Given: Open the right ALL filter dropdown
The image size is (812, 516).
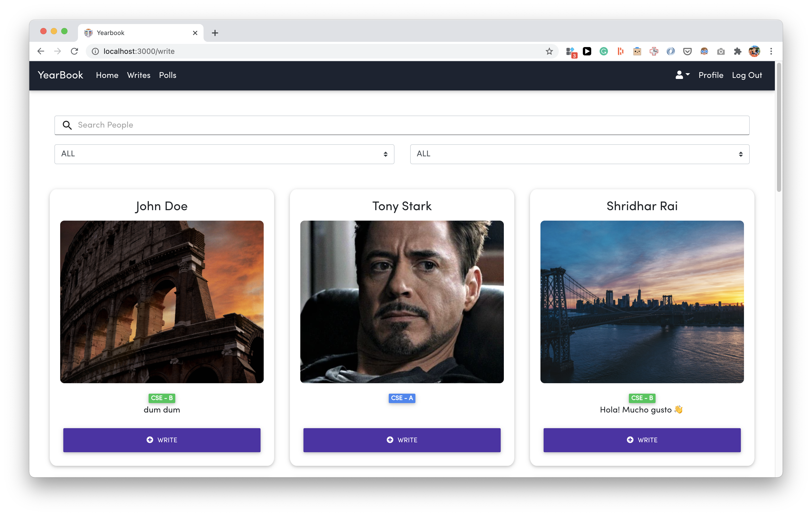Looking at the screenshot, I should pyautogui.click(x=579, y=154).
